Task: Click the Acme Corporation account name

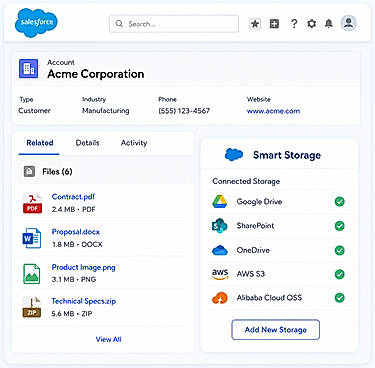Action: click(96, 74)
